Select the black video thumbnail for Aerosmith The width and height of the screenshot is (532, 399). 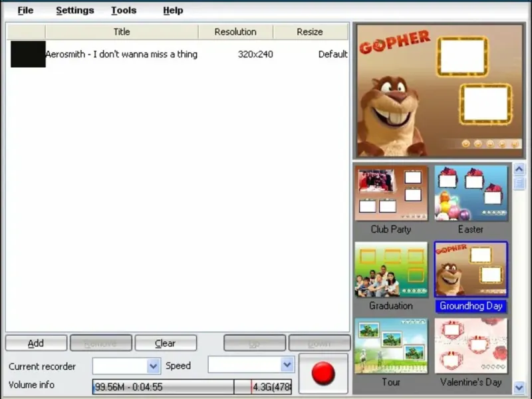click(28, 55)
